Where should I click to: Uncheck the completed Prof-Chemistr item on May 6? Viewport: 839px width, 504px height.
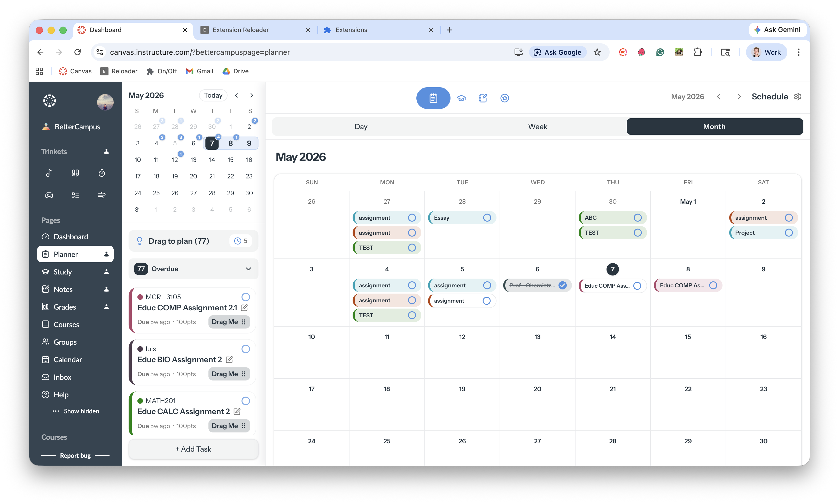[x=563, y=285]
